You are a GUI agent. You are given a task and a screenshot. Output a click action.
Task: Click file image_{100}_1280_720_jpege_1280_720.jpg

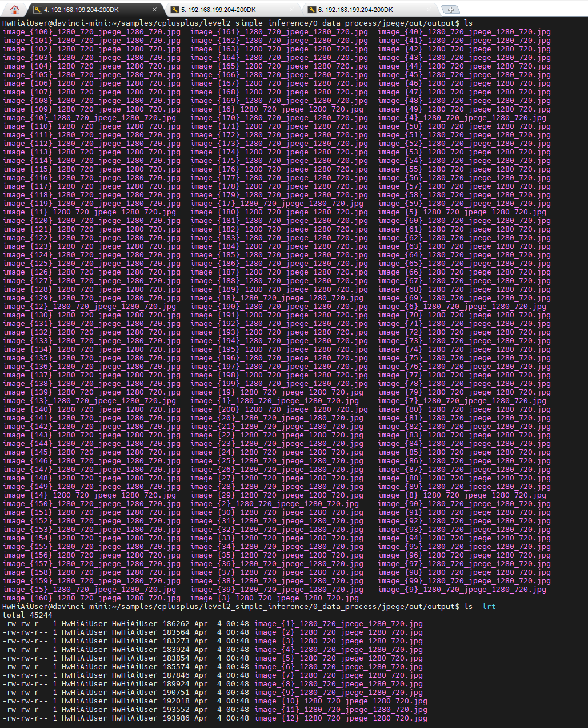click(x=92, y=32)
